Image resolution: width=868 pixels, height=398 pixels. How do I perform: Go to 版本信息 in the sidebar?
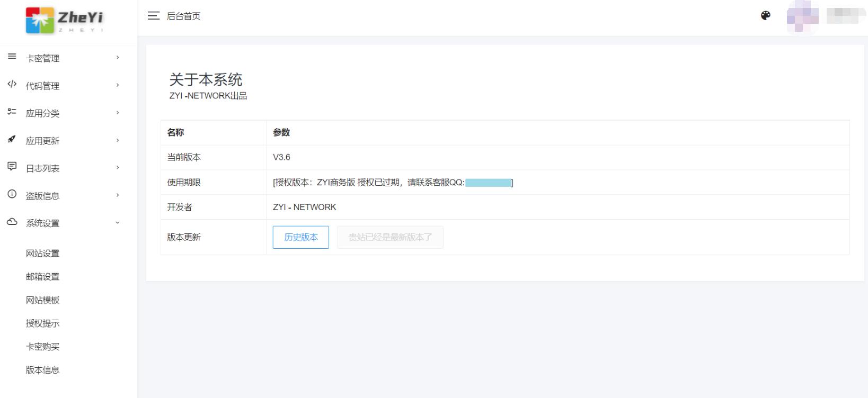pyautogui.click(x=43, y=370)
